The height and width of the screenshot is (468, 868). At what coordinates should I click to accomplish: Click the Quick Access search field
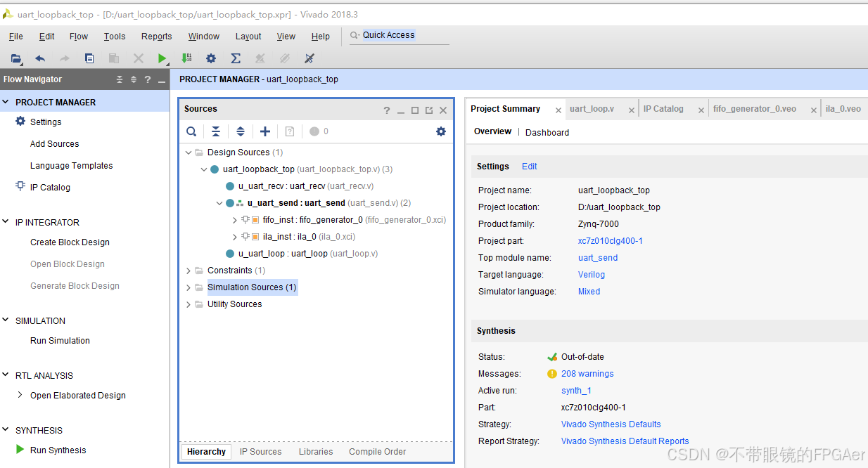click(399, 36)
